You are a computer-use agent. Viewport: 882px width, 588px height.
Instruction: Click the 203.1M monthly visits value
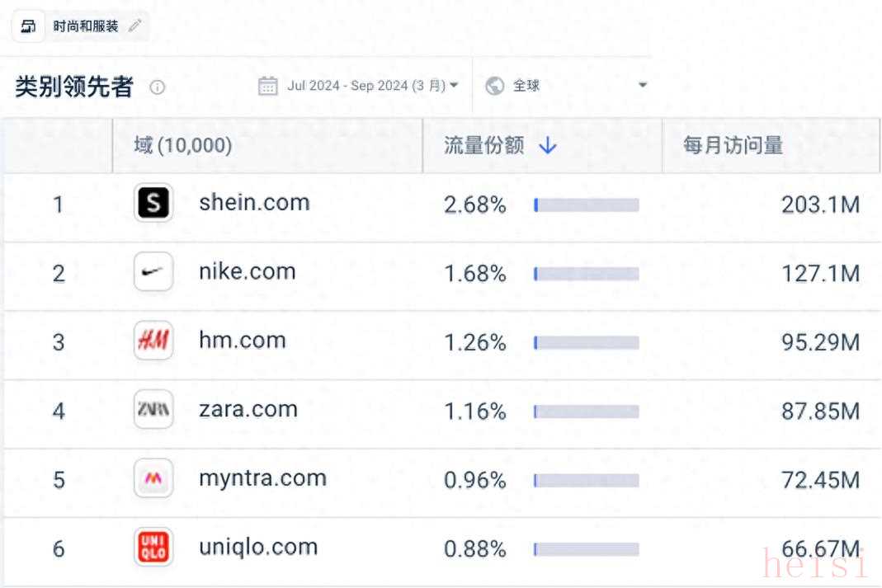[820, 205]
